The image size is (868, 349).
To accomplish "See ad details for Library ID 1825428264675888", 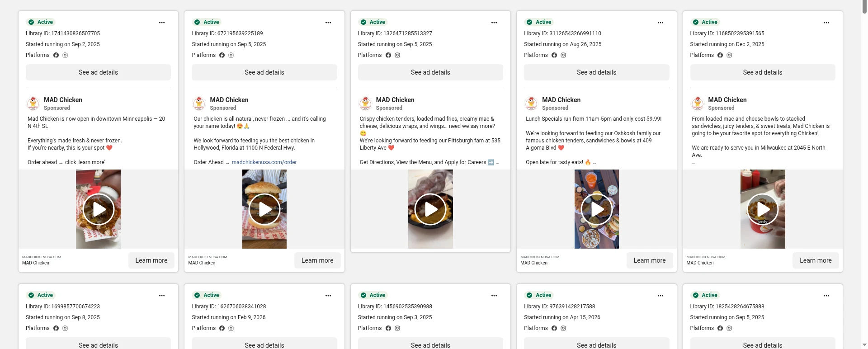I will [763, 344].
